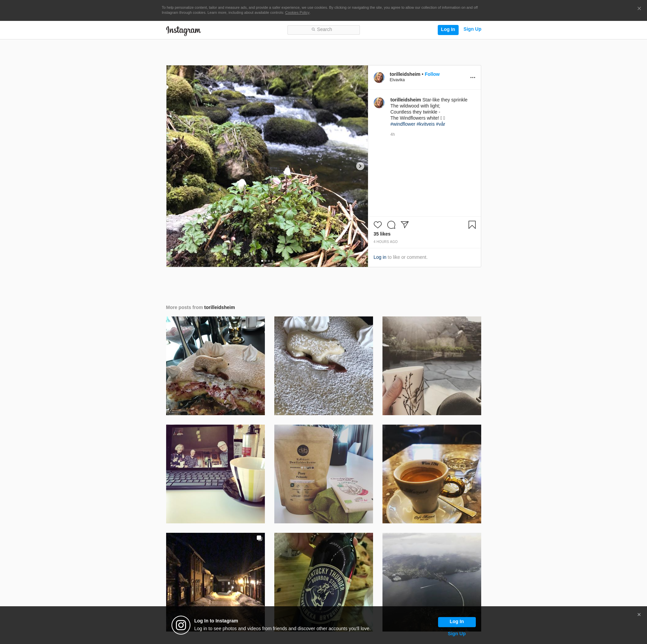Open the Elvavika location link
647x644 pixels.
pyautogui.click(x=397, y=80)
